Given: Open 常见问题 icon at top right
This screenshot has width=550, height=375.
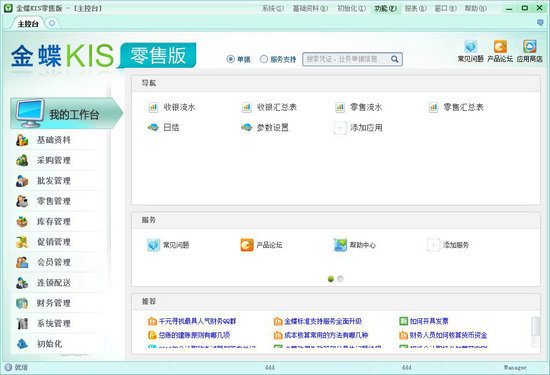Looking at the screenshot, I should pos(471,47).
